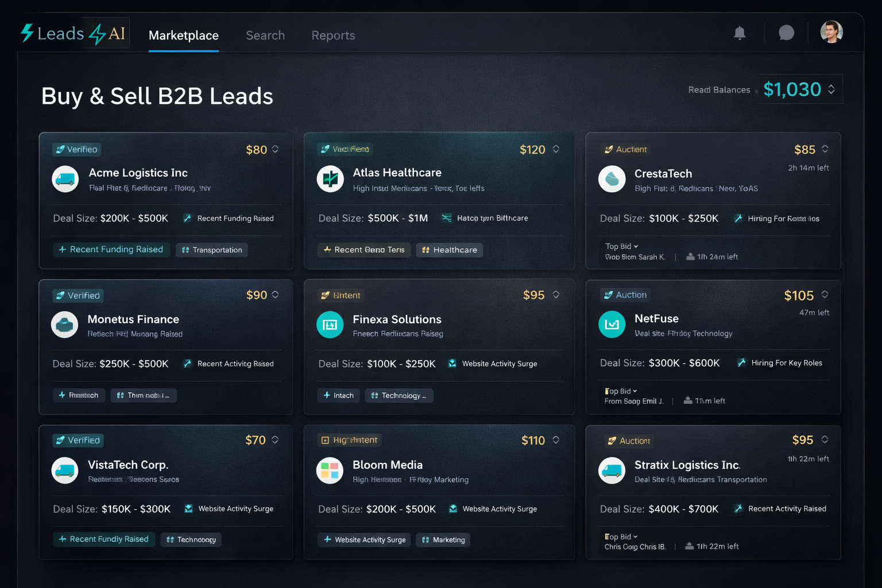This screenshot has width=882, height=588.
Task: Click the Acme Logistics Inc truck logo
Action: (x=65, y=179)
